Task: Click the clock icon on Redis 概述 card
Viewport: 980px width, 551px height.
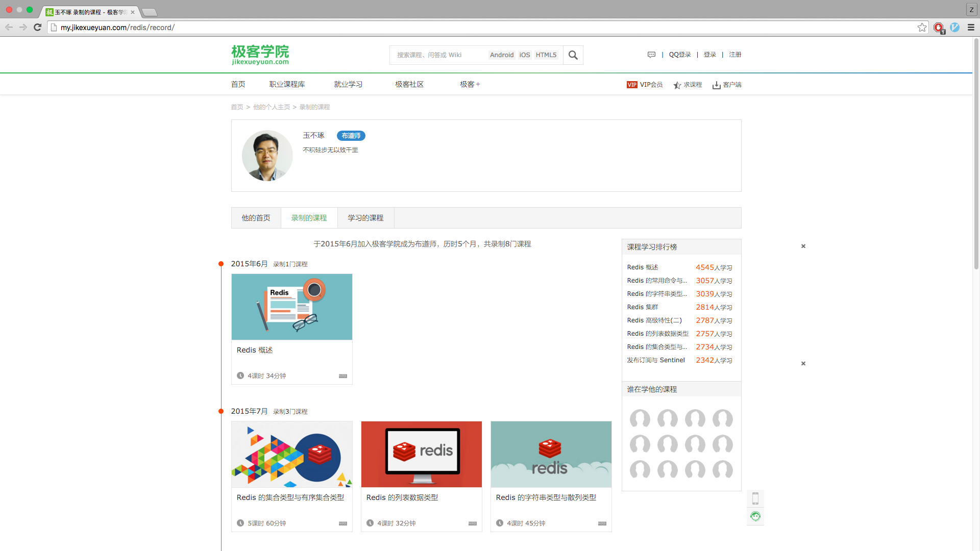Action: coord(240,375)
